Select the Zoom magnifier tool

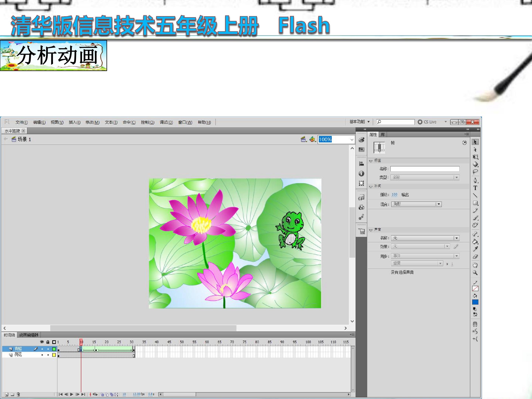[x=475, y=273]
